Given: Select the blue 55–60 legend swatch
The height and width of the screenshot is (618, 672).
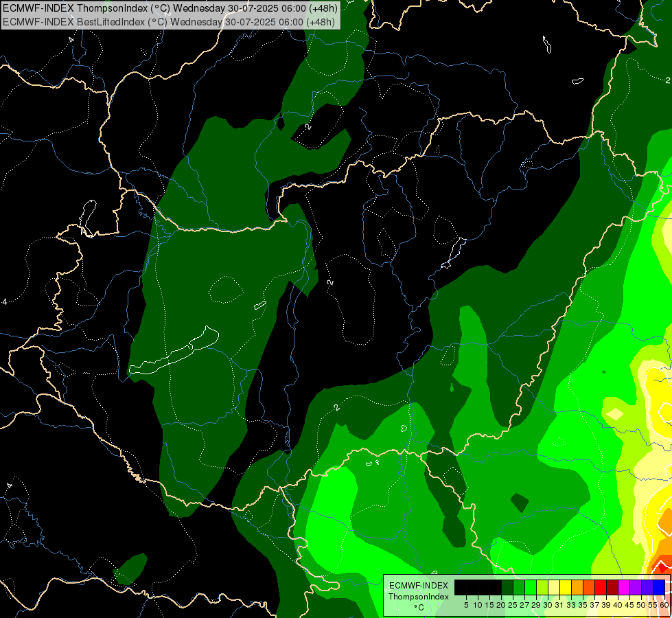Looking at the screenshot, I should [659, 587].
